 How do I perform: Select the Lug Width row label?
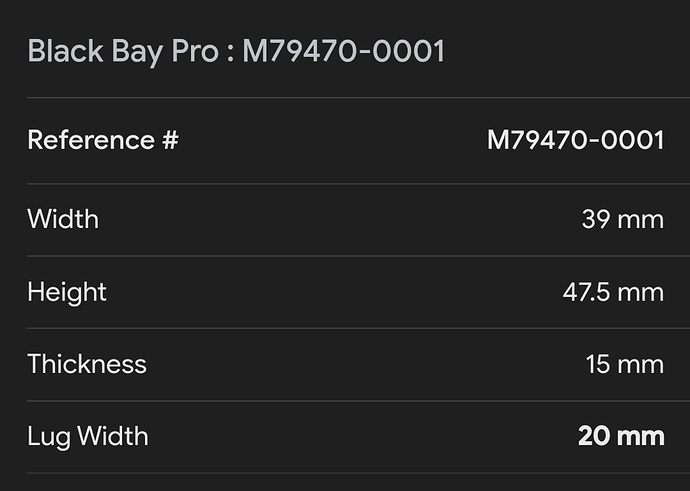88,437
